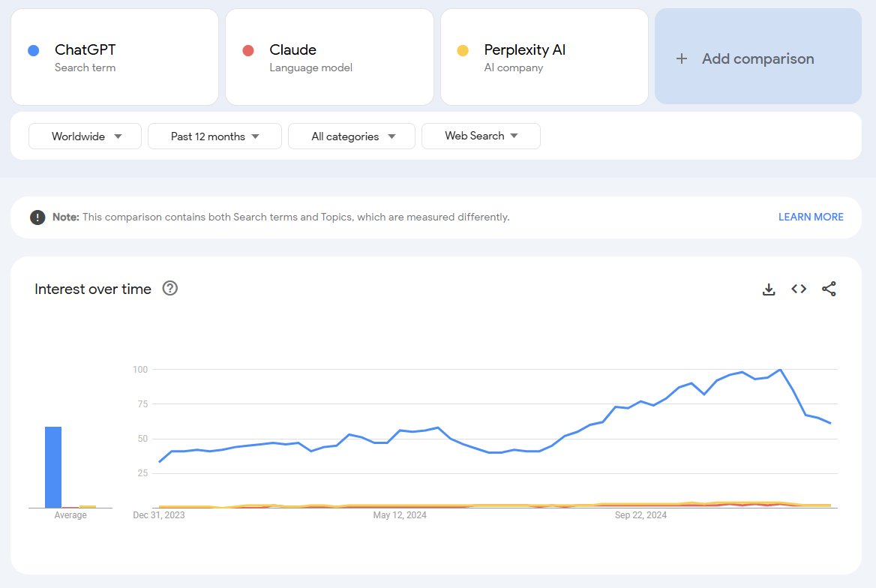Click the red Claude legend dot
Viewport: 876px width, 588px height.
[x=248, y=49]
